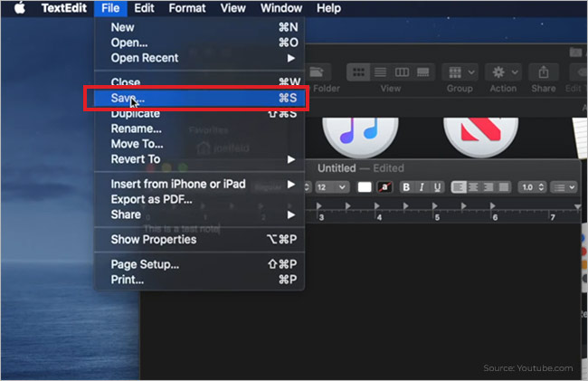Open the white text color swatch
Screen dimensions: 588x381
(365, 187)
